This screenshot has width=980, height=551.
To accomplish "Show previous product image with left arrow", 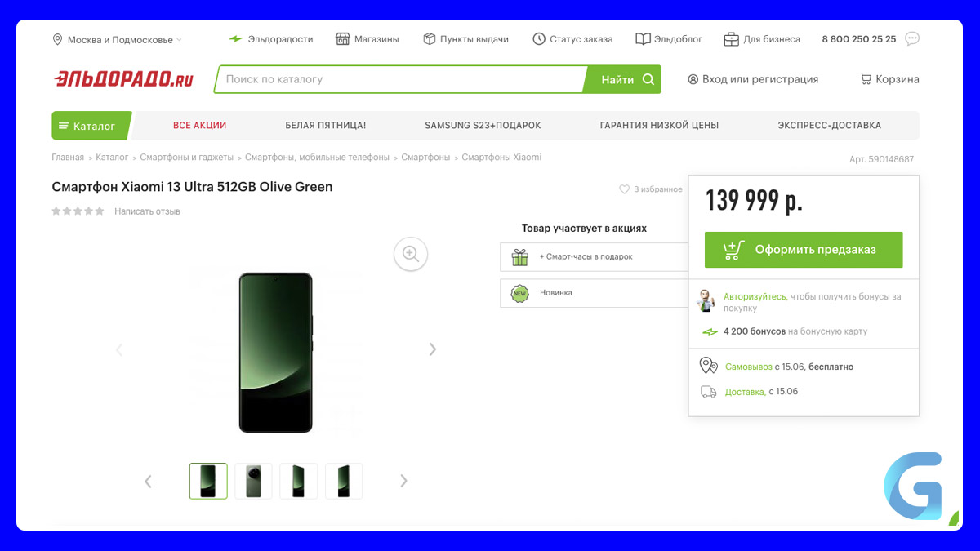I will point(119,349).
